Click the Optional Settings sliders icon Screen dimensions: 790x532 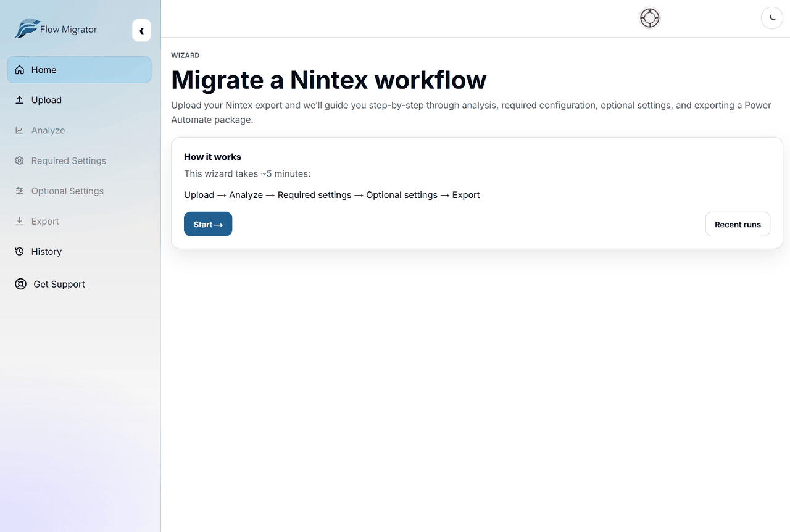click(19, 191)
